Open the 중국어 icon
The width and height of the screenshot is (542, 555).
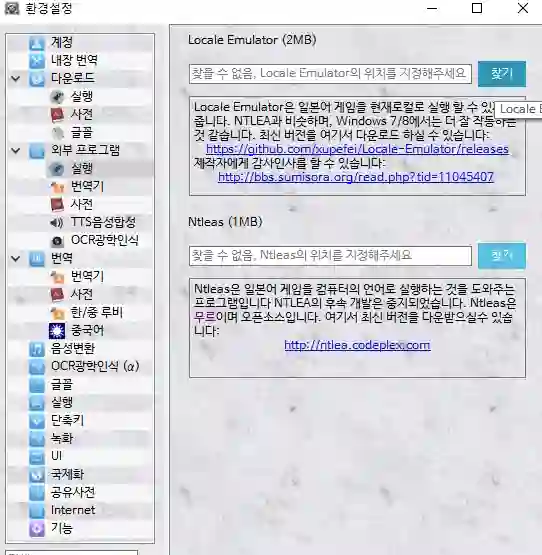coord(57,331)
